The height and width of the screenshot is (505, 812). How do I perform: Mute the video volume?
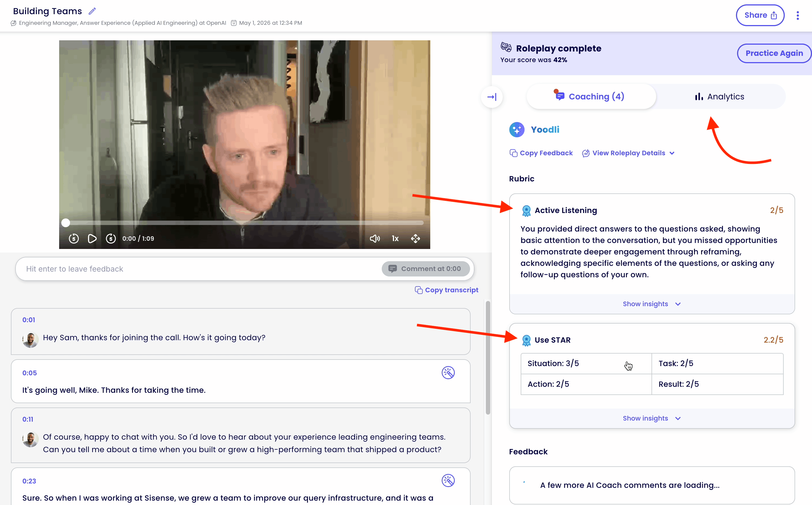375,239
